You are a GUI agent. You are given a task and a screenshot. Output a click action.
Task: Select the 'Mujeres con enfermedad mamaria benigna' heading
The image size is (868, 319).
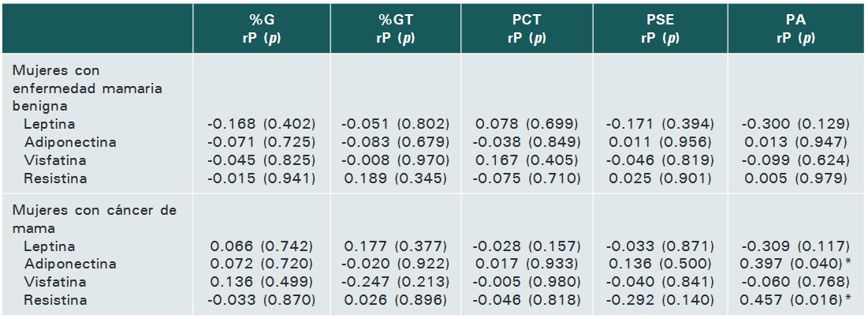[88, 88]
